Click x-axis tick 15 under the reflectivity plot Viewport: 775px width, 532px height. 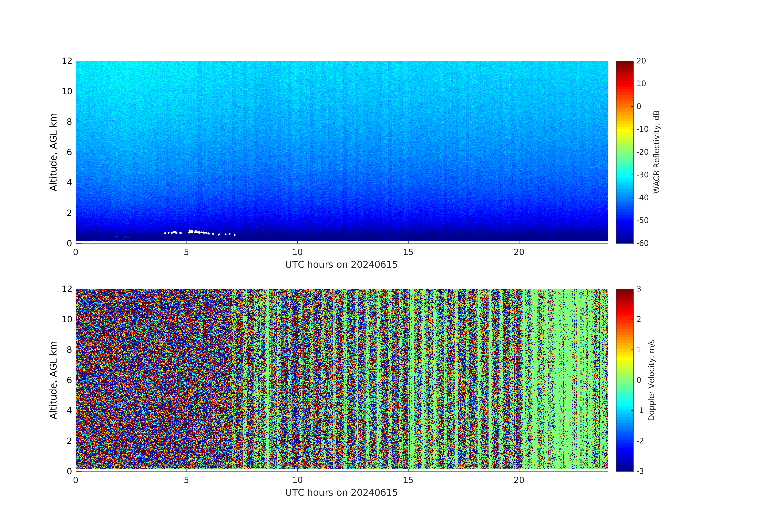pos(408,252)
